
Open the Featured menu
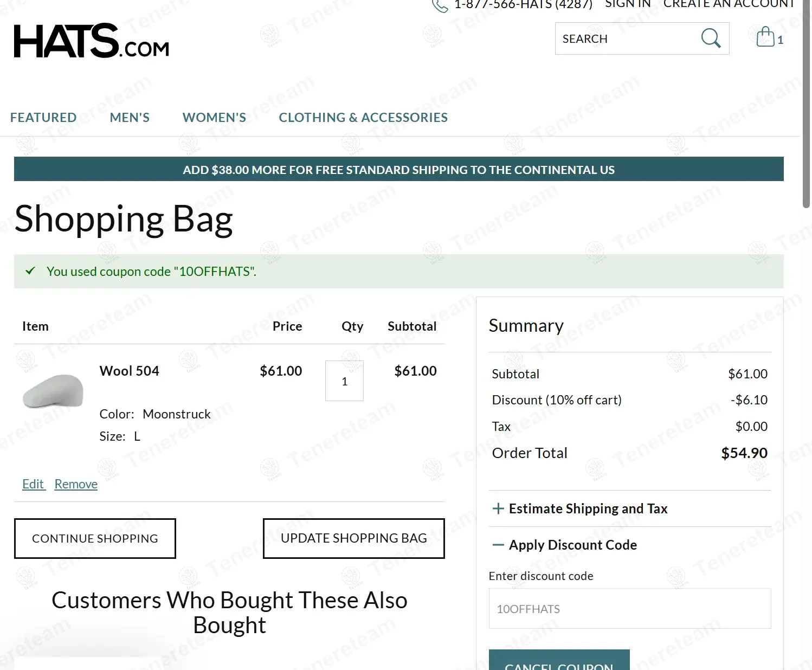[43, 118]
